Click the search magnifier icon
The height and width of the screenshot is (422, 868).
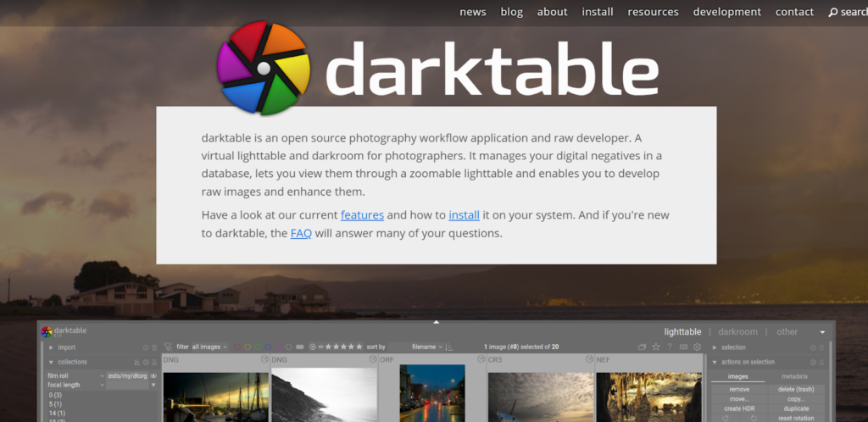[832, 12]
